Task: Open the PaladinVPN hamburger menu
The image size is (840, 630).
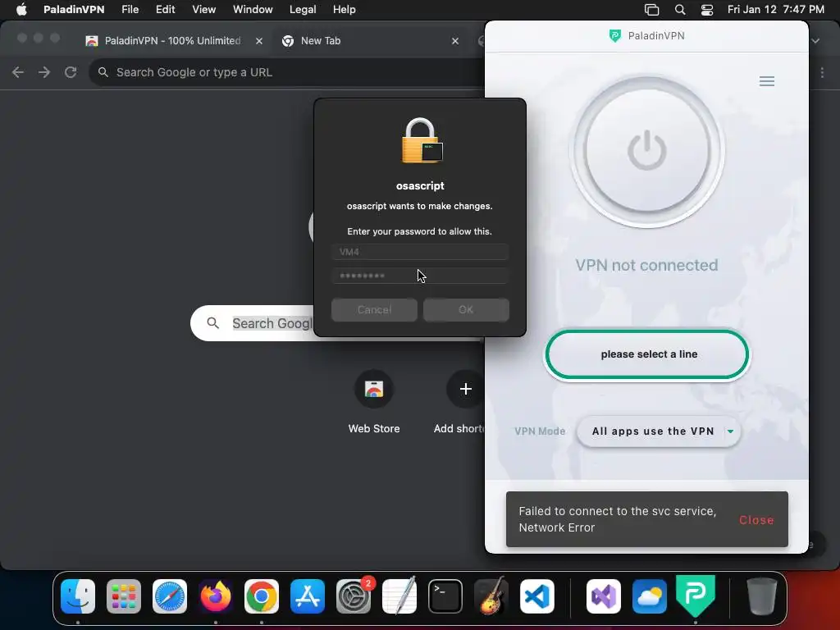Action: point(767,81)
